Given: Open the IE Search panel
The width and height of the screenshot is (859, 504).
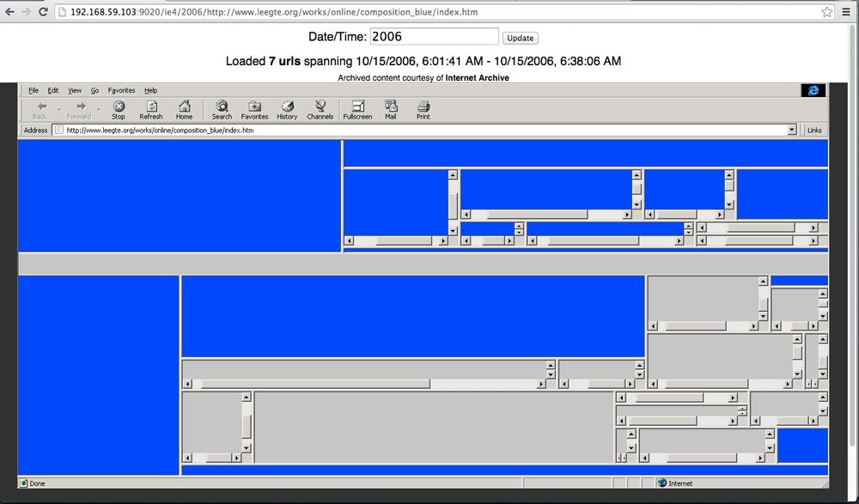Looking at the screenshot, I should click(x=222, y=110).
